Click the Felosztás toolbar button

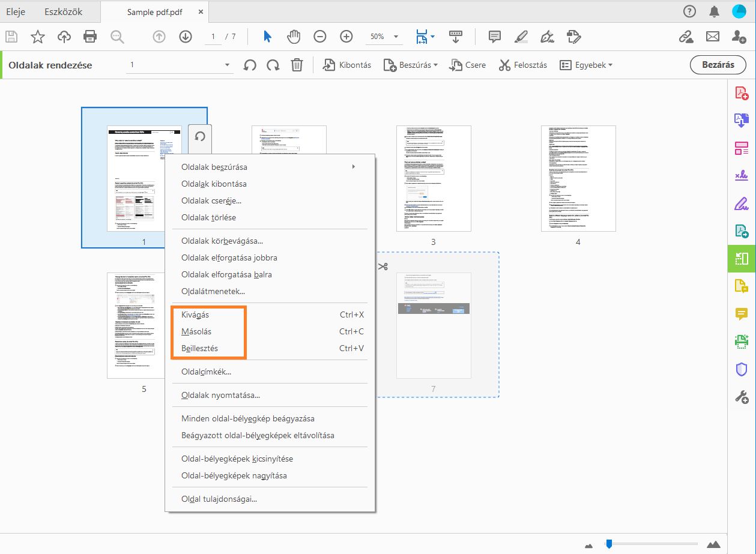(x=522, y=65)
